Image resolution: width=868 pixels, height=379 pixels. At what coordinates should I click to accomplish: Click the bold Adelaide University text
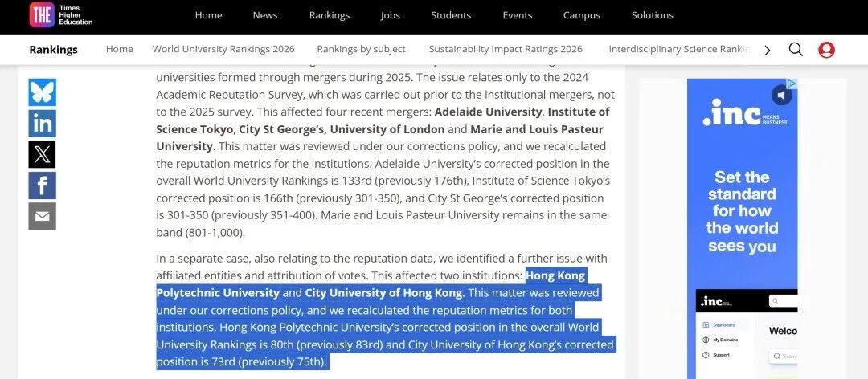(489, 112)
